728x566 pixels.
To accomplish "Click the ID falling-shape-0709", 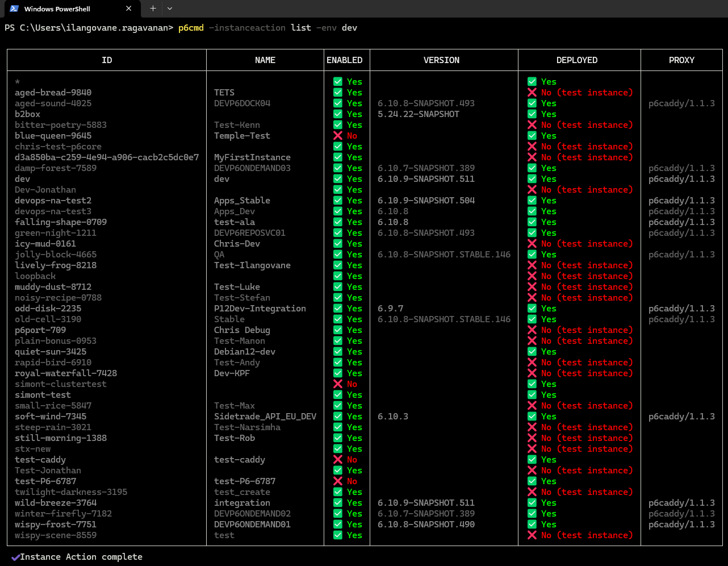I will [x=61, y=222].
